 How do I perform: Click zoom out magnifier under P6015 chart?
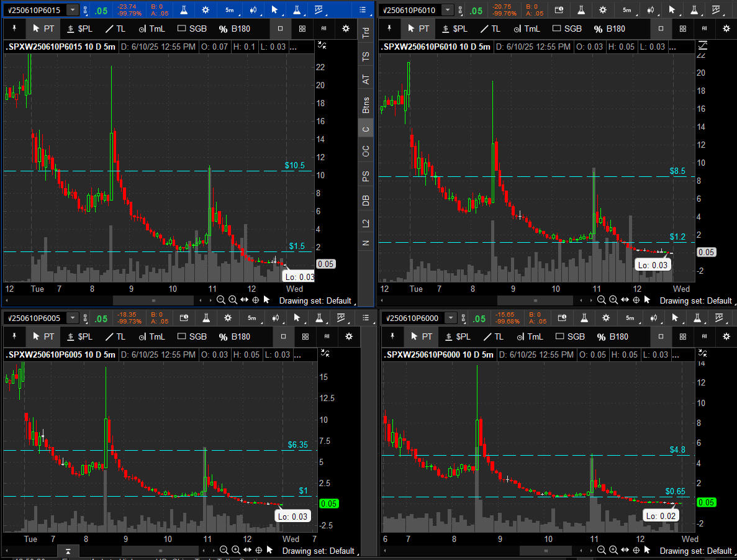coord(220,300)
